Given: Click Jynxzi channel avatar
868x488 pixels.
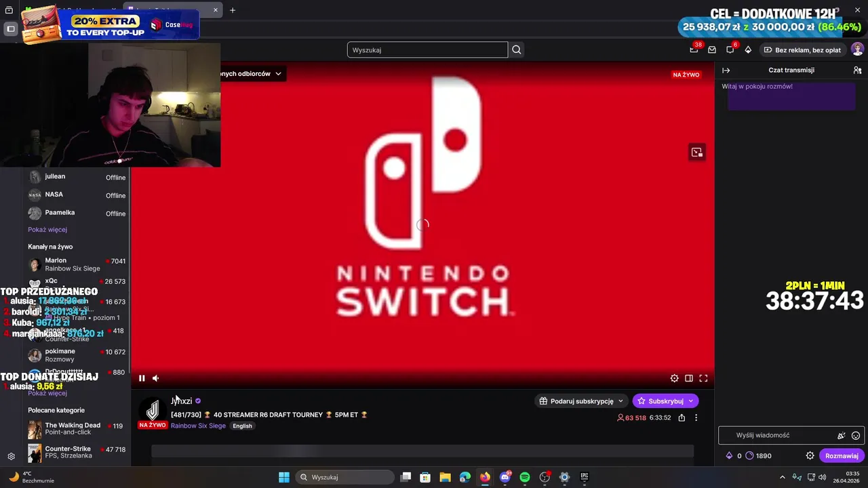Looking at the screenshot, I should point(153,409).
